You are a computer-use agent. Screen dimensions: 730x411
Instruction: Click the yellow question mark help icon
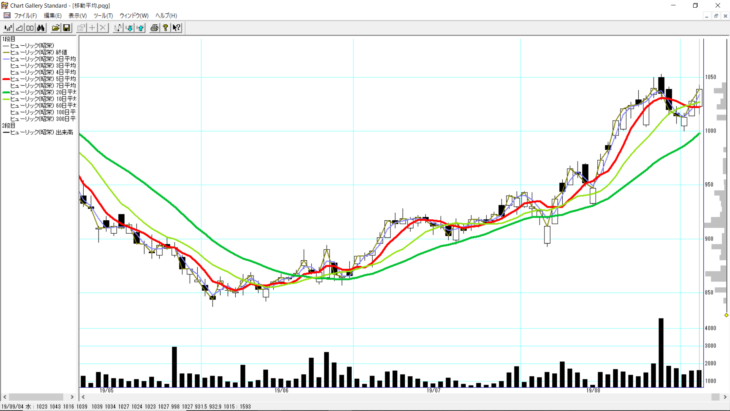168,28
